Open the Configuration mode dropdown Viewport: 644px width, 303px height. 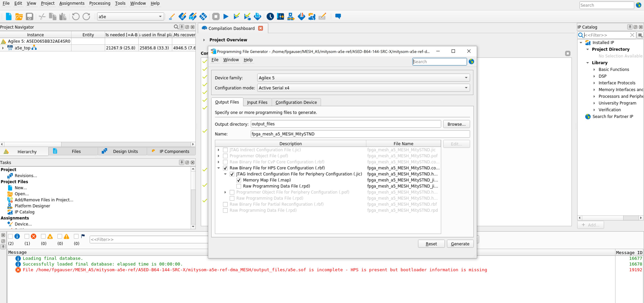point(363,88)
